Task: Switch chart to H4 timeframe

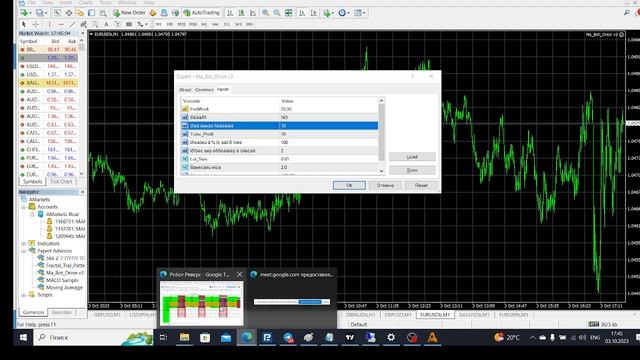Action: click(x=216, y=24)
